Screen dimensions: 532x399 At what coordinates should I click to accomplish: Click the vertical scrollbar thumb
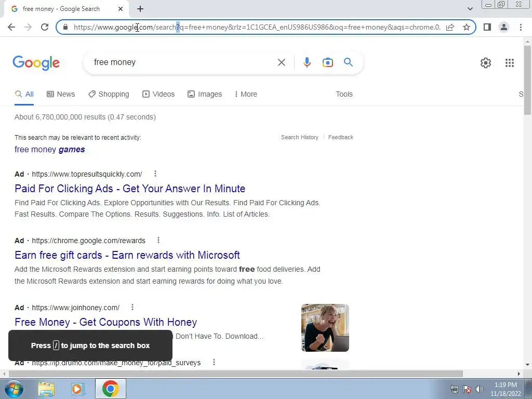(527, 80)
